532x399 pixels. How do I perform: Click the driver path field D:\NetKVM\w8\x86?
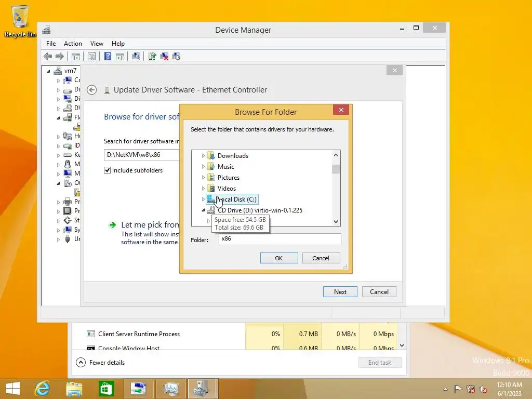[141, 155]
